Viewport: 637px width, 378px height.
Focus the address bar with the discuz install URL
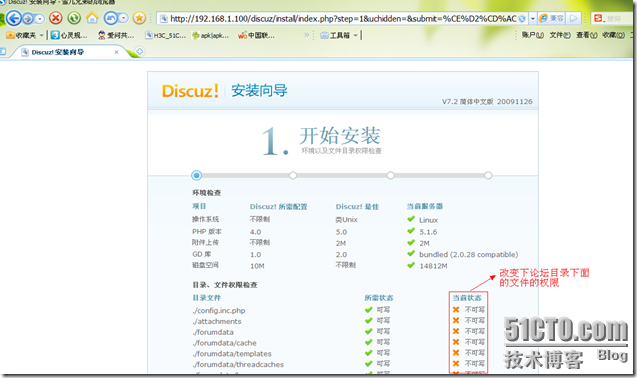(x=343, y=18)
